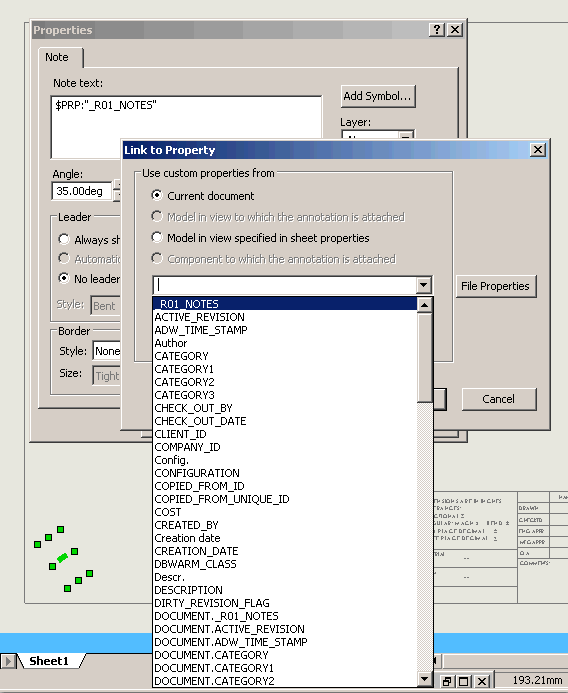Choose DESCRIPTION in the property dropdown list
The image size is (568, 693).
tap(188, 590)
